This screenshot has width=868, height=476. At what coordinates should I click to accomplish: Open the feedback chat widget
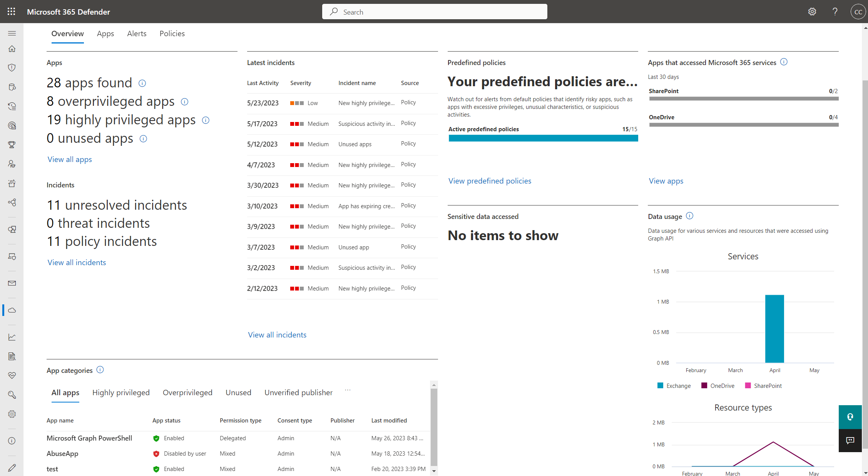click(850, 440)
